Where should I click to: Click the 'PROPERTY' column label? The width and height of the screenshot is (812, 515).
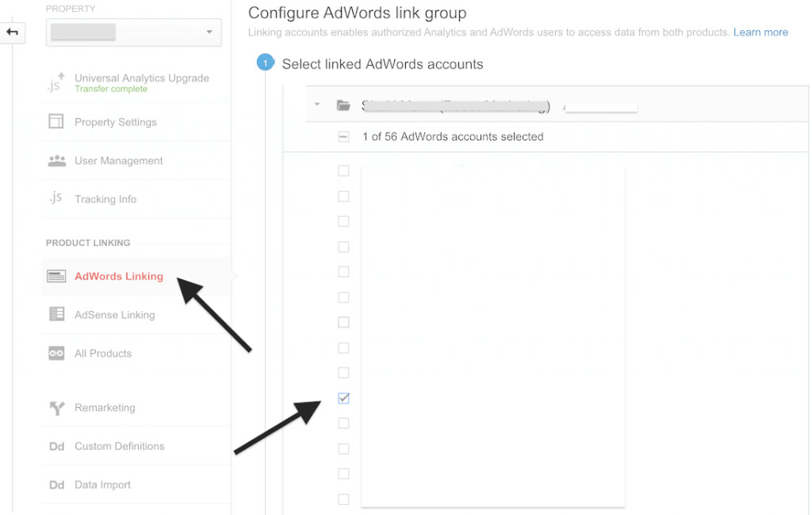(71, 8)
